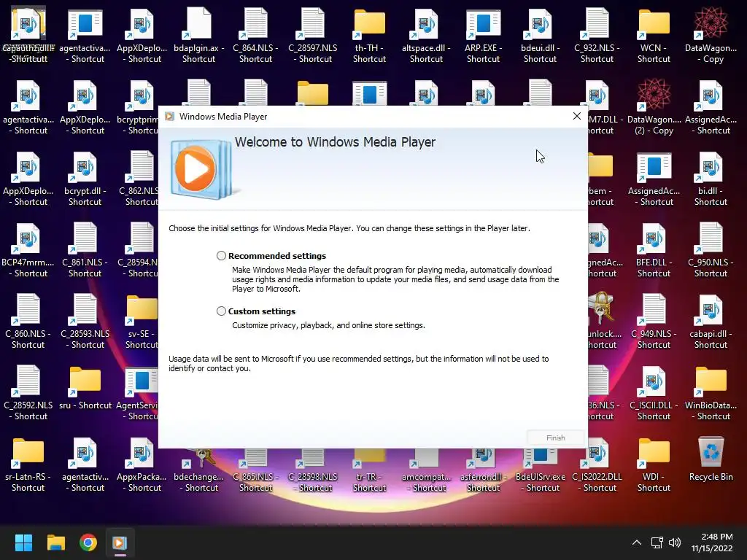The height and width of the screenshot is (560, 747).
Task: Select the C_861.NLS - Shortcut icon
Action: tap(85, 251)
